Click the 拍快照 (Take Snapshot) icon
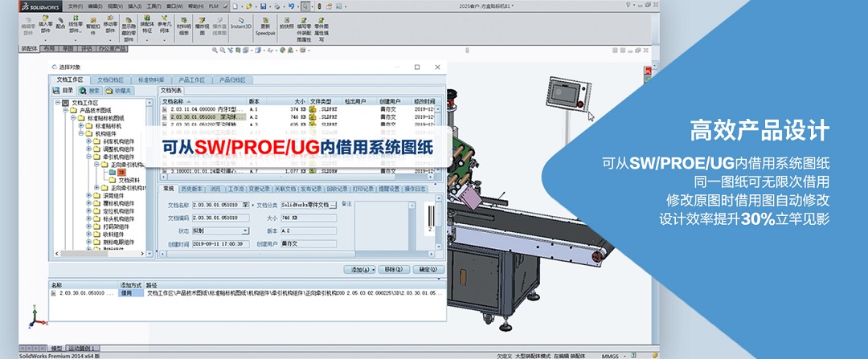868x359 pixels. tap(286, 22)
